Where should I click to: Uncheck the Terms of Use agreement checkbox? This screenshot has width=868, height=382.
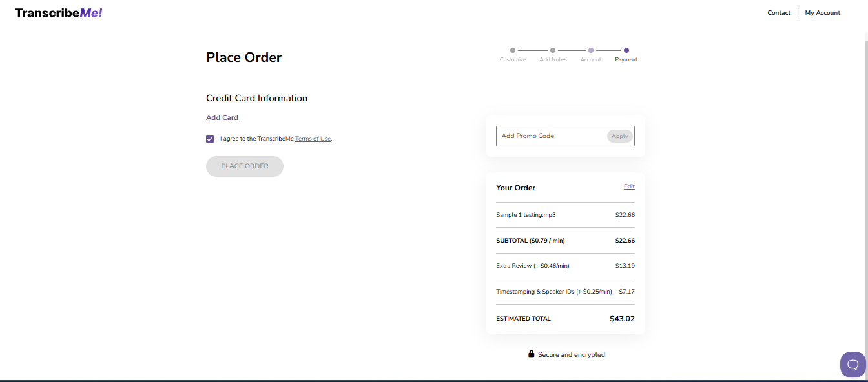click(210, 138)
